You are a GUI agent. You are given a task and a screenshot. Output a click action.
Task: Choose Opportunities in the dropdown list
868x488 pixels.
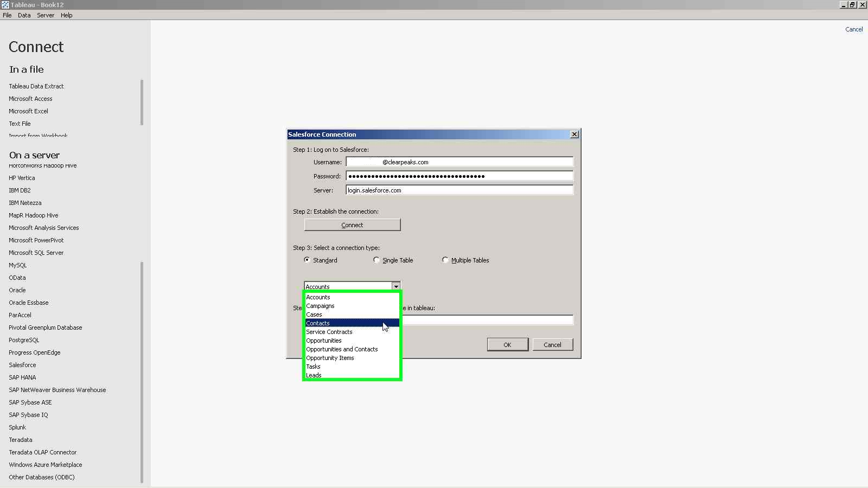coord(352,341)
